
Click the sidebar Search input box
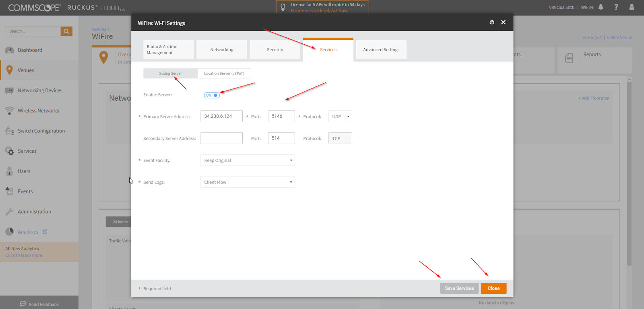[x=33, y=31]
